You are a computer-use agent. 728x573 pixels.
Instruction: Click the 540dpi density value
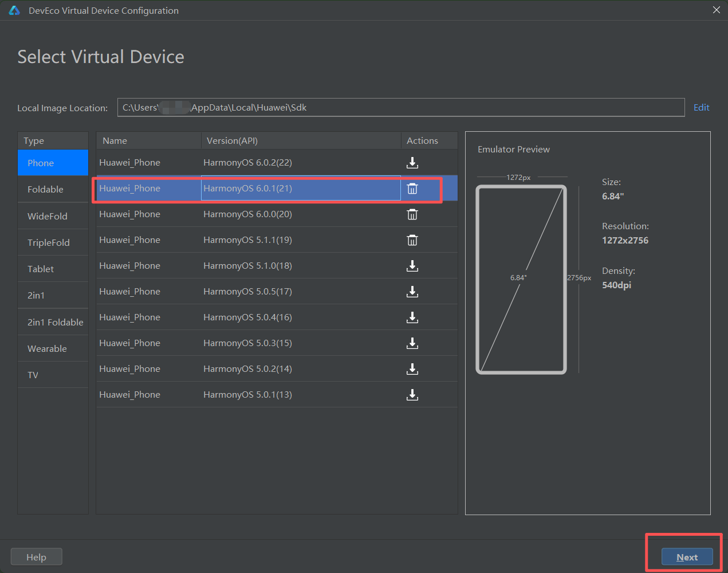(x=616, y=285)
